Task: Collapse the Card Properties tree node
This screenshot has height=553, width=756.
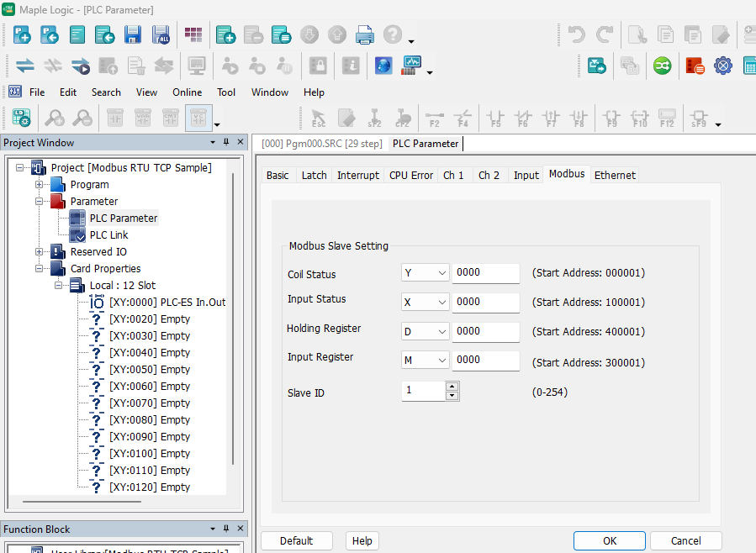Action: coord(39,268)
